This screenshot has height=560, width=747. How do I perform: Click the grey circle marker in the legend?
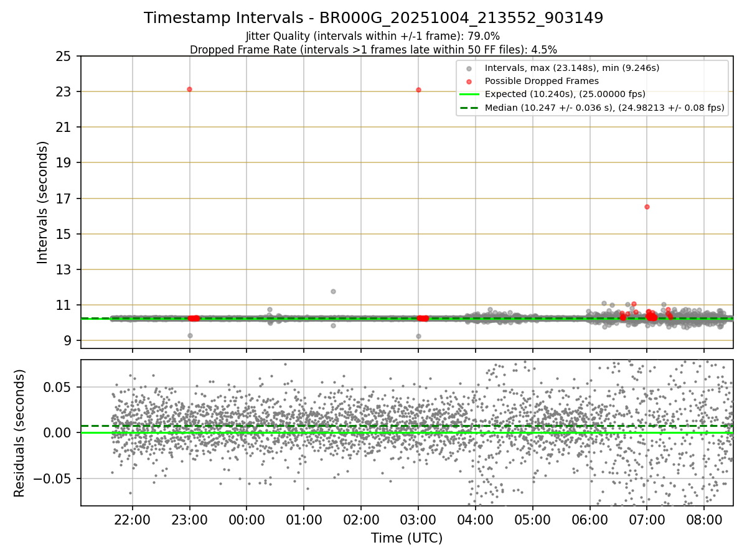(469, 68)
